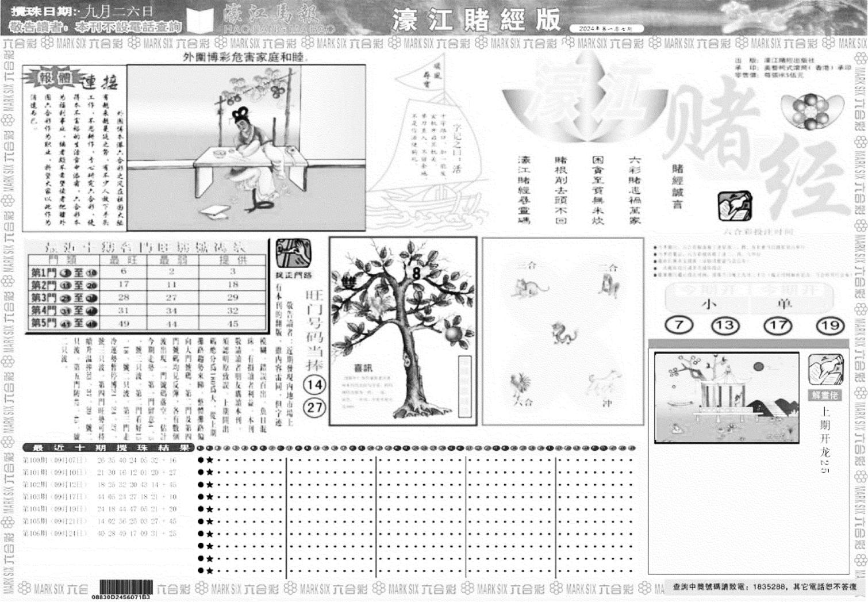Click the 喜訊 heading under the tree
Viewport: 868px width, 602px height.
pyautogui.click(x=365, y=369)
